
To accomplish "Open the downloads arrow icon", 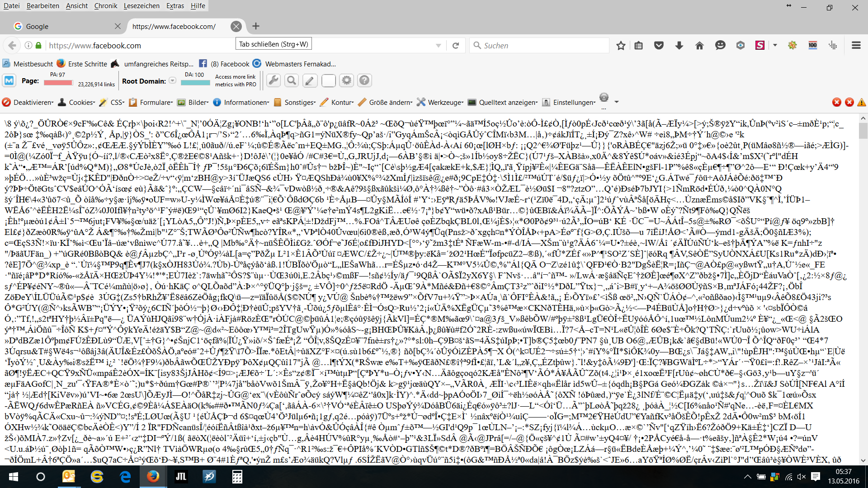I will (x=679, y=45).
